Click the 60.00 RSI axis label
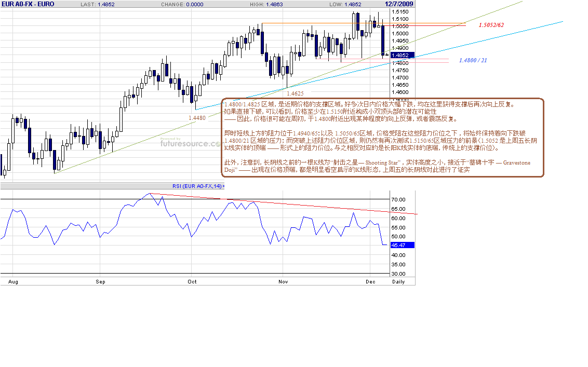The image size is (588, 367). point(398,219)
